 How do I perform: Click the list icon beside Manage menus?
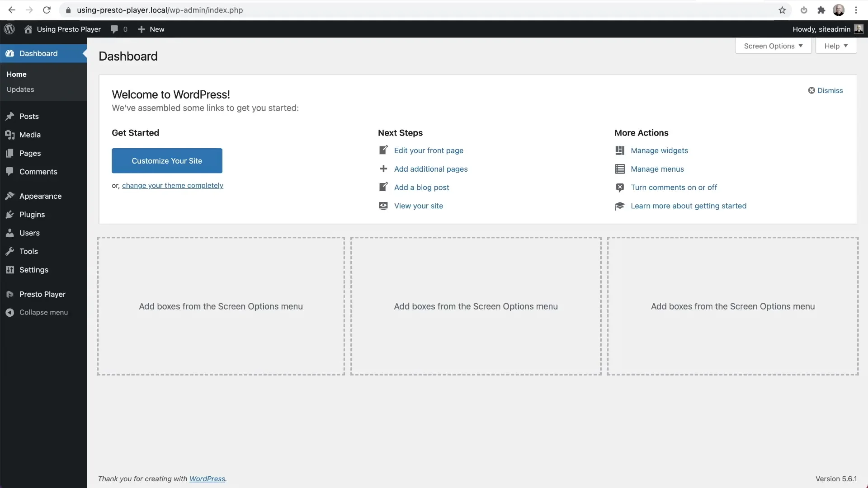[x=620, y=169]
